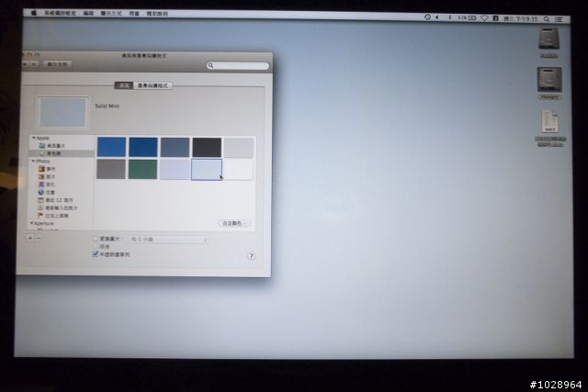Click the Show All button
588x392 pixels.
pos(57,64)
